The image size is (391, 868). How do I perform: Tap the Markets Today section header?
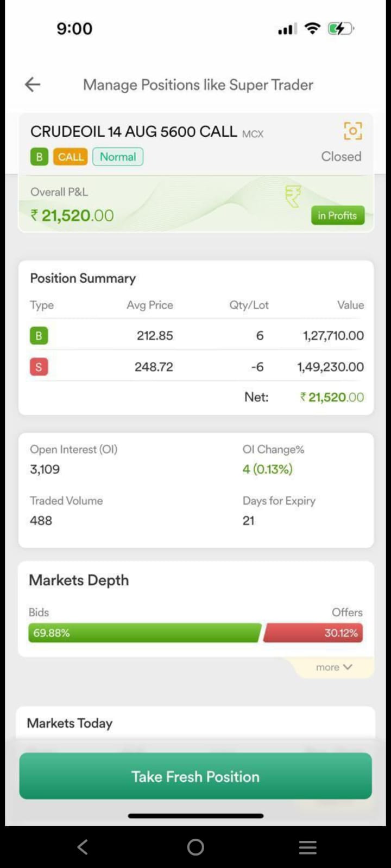point(70,723)
